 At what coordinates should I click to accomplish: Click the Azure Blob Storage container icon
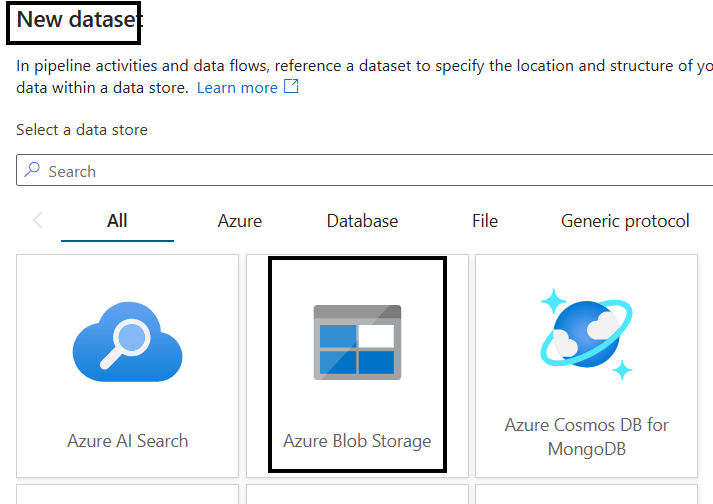[x=357, y=342]
